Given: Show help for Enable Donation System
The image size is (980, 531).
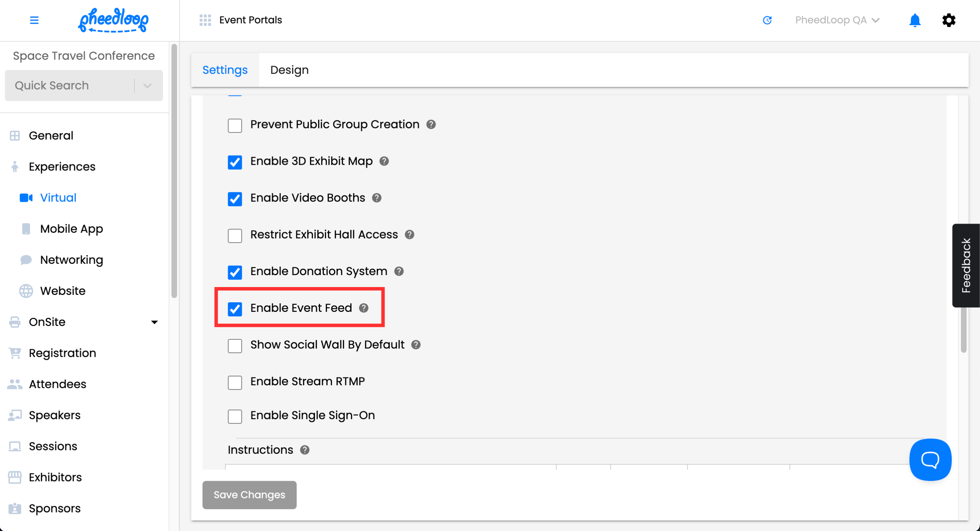Looking at the screenshot, I should pyautogui.click(x=399, y=271).
